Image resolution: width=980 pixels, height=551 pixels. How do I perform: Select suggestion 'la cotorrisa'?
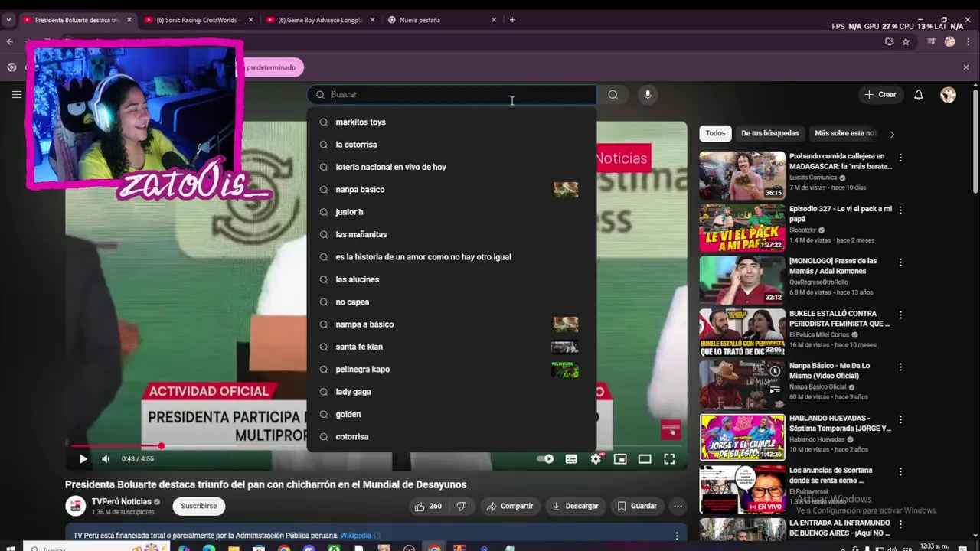(452, 145)
